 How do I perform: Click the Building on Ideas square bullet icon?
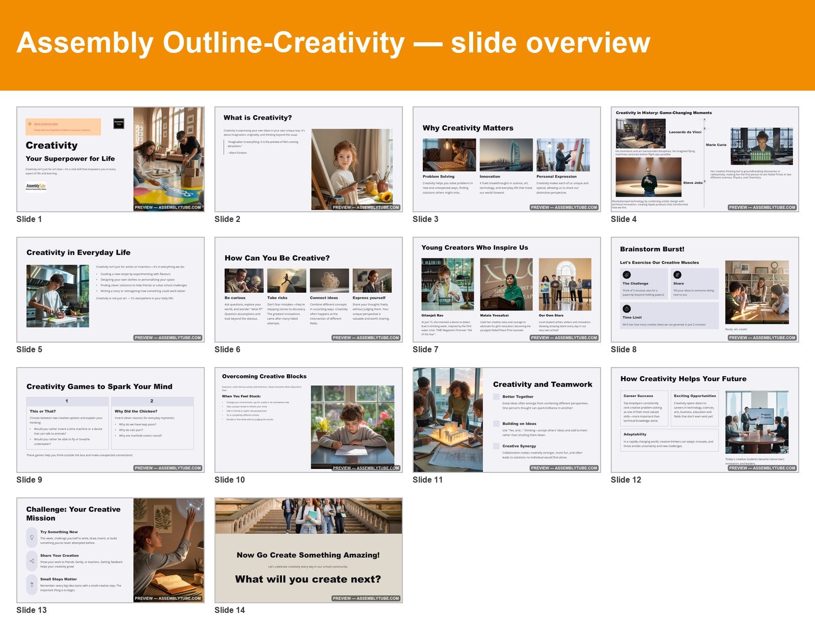tap(496, 424)
